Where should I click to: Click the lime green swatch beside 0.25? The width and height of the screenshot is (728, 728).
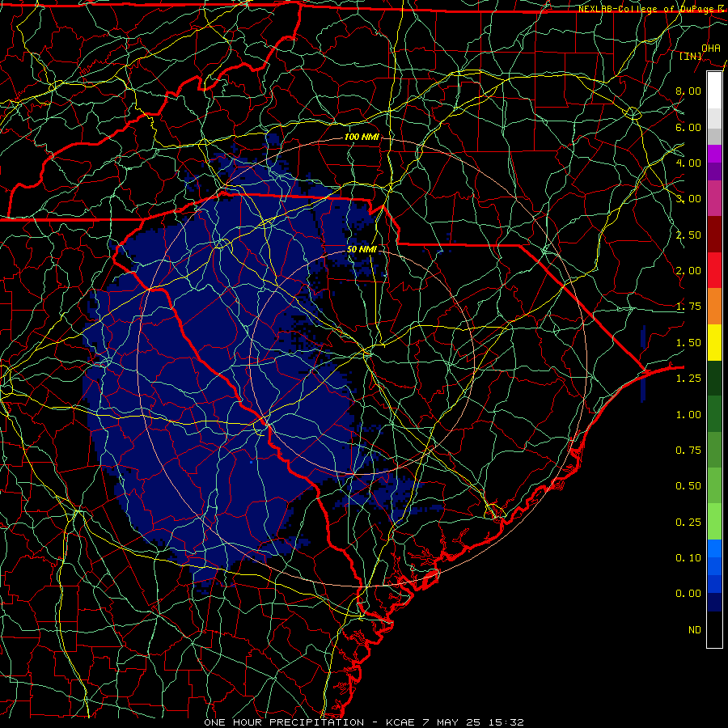point(714,522)
